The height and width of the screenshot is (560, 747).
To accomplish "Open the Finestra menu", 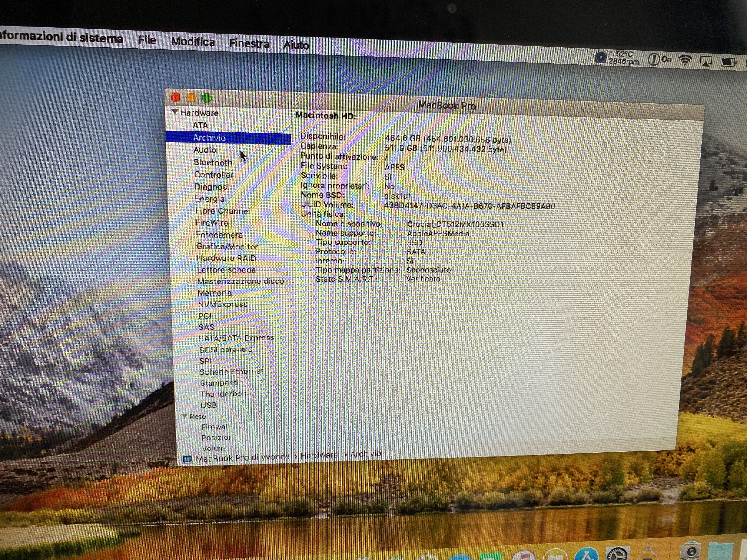I will (x=249, y=44).
